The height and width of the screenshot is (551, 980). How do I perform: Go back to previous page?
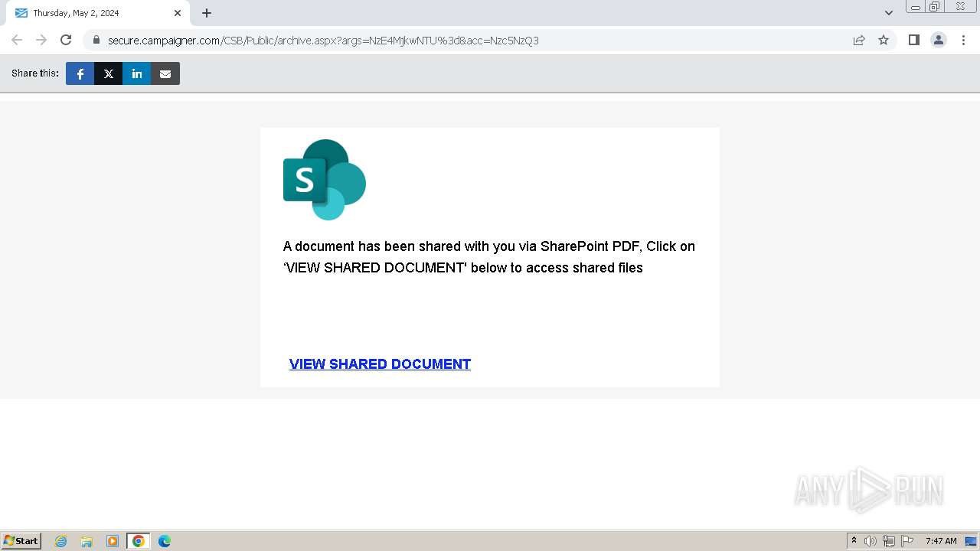pos(17,40)
